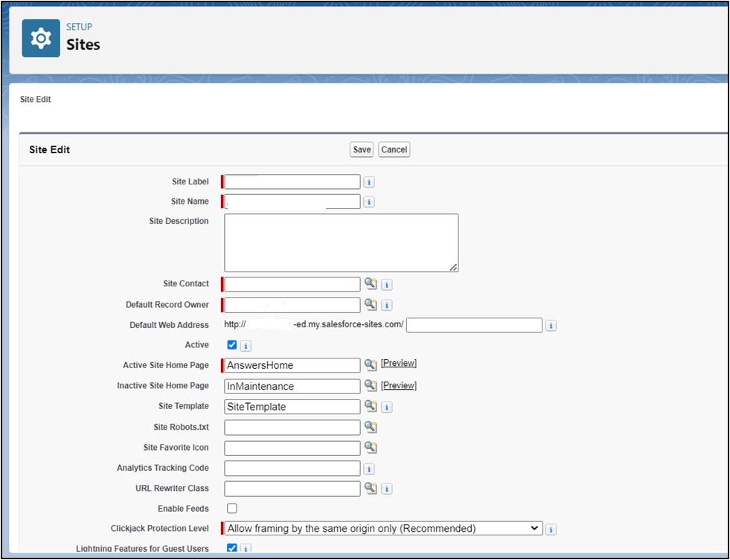Show info tooltip for Site Template
Viewport: 730px width, 560px height.
(386, 407)
